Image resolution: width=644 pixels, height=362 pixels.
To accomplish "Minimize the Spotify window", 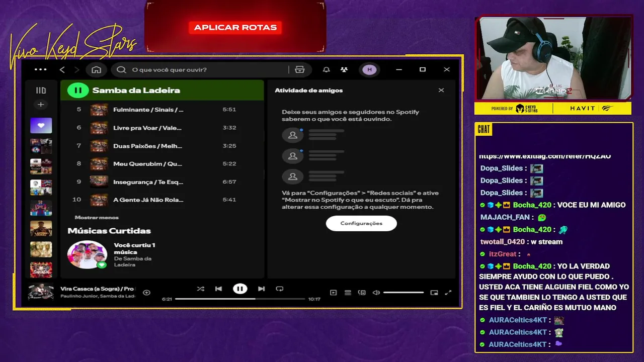I will [x=399, y=69].
